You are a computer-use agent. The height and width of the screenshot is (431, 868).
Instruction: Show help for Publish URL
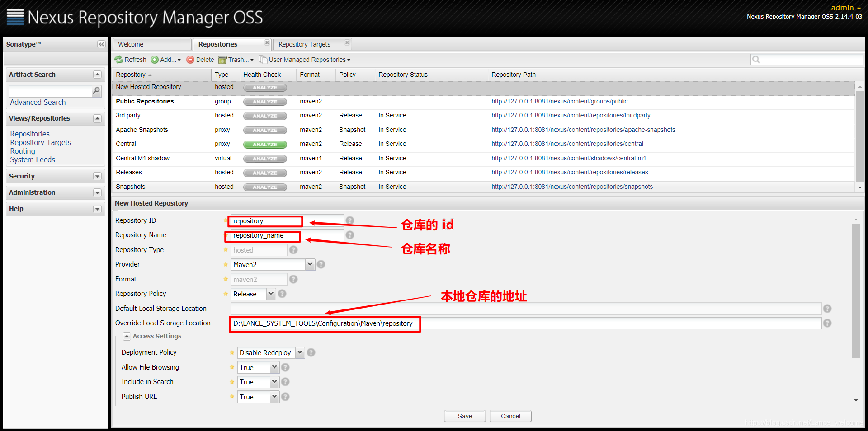tap(285, 397)
